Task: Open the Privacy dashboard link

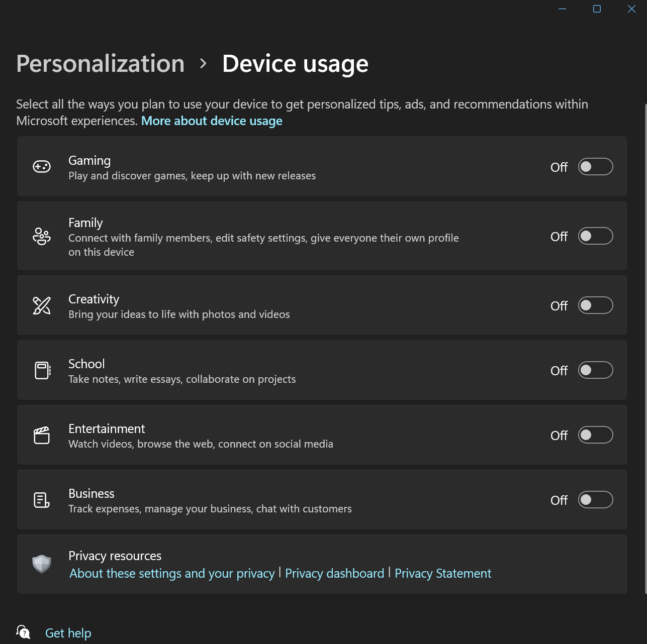Action: (x=334, y=573)
